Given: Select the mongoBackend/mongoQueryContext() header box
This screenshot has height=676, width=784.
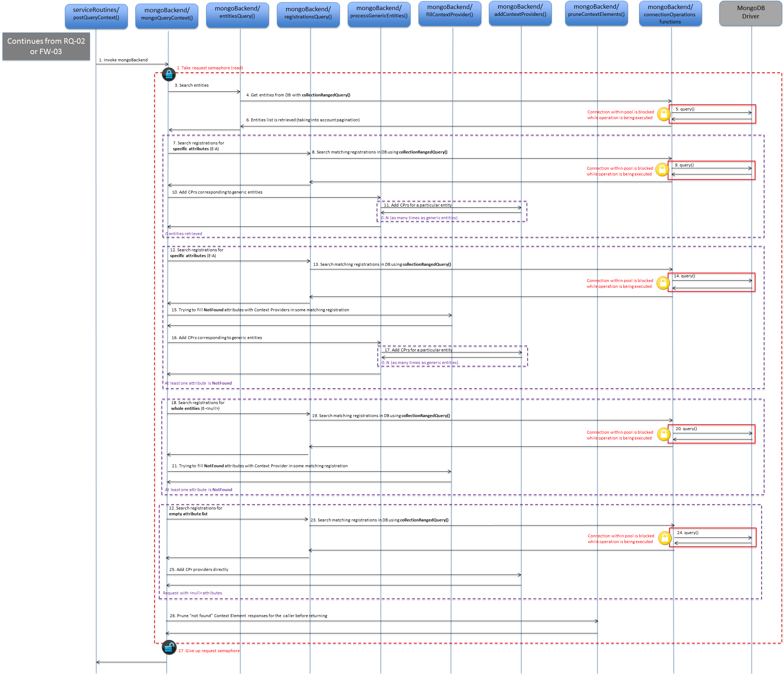Looking at the screenshot, I should pyautogui.click(x=167, y=16).
